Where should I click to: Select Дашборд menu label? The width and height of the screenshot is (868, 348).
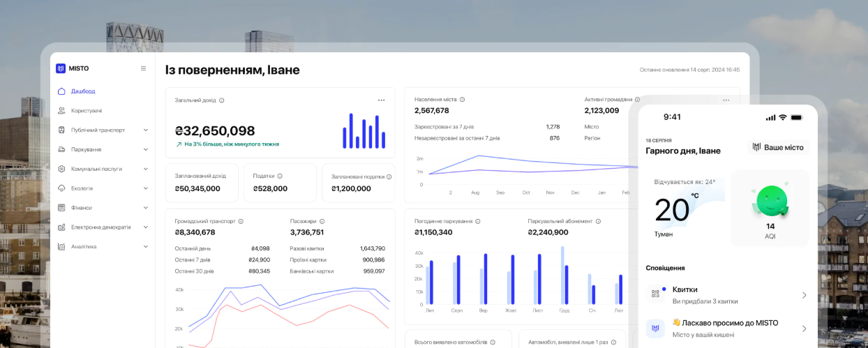point(83,91)
